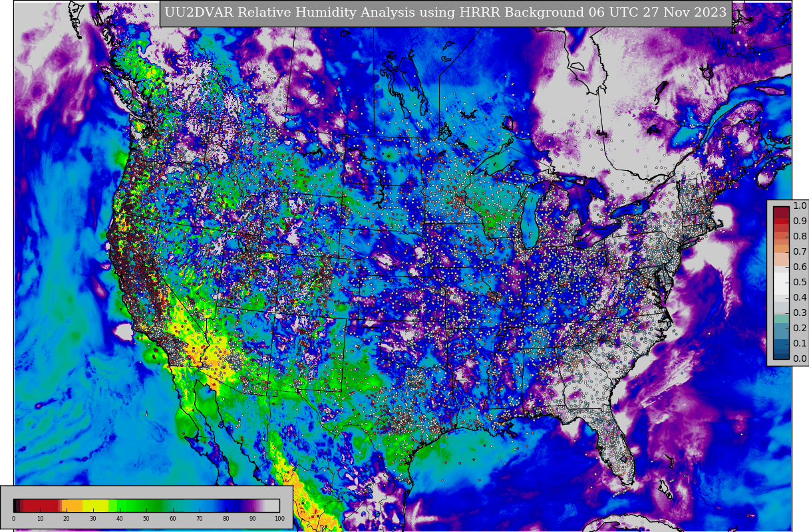Click the '100' tick label on humidity colorbar
The width and height of the screenshot is (809, 532).
coord(279,518)
